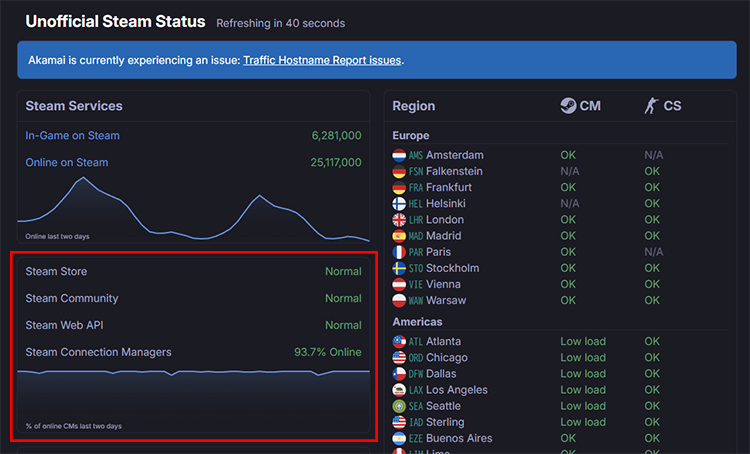This screenshot has width=750, height=454.
Task: Click the Netherlands flag beside Amsterdam
Action: click(399, 155)
